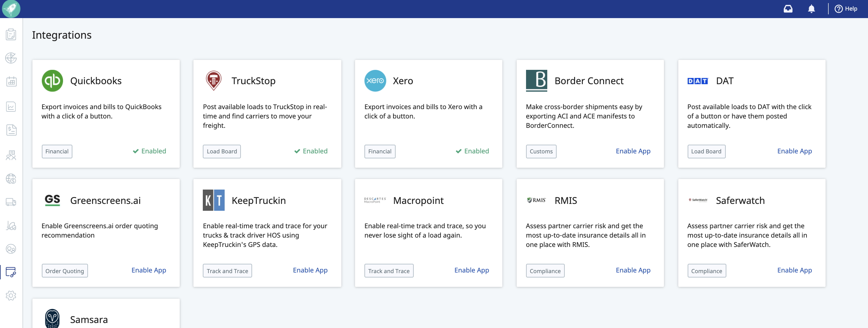868x328 pixels.
Task: Open the inbox tray icon in header
Action: click(788, 9)
